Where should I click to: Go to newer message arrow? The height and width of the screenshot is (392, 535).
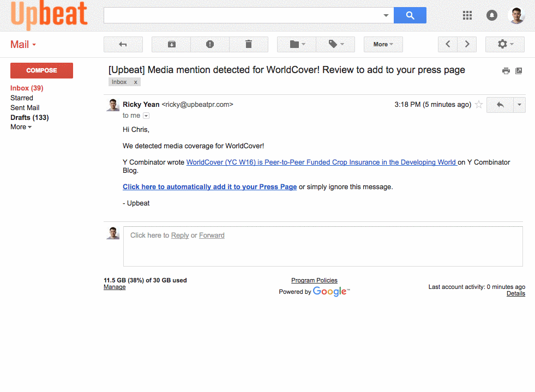(448, 44)
